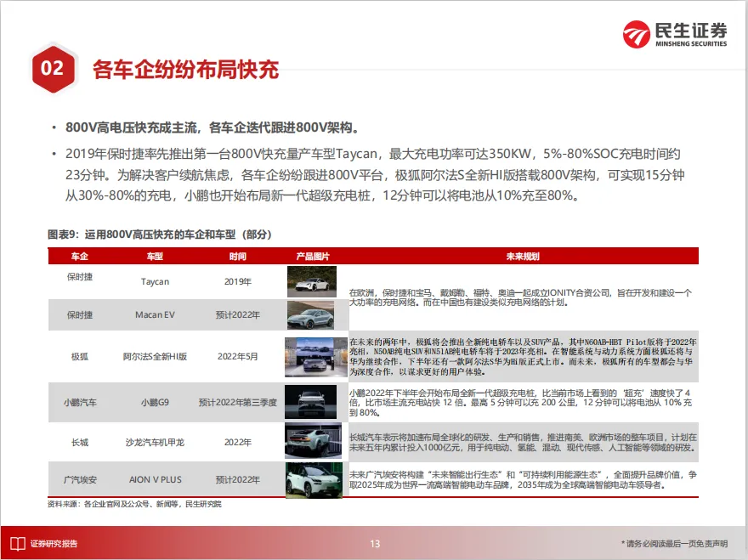Viewport: 748px width, 560px height.
Task: Click the 预计2022年第三季度 date cell
Action: (x=237, y=402)
